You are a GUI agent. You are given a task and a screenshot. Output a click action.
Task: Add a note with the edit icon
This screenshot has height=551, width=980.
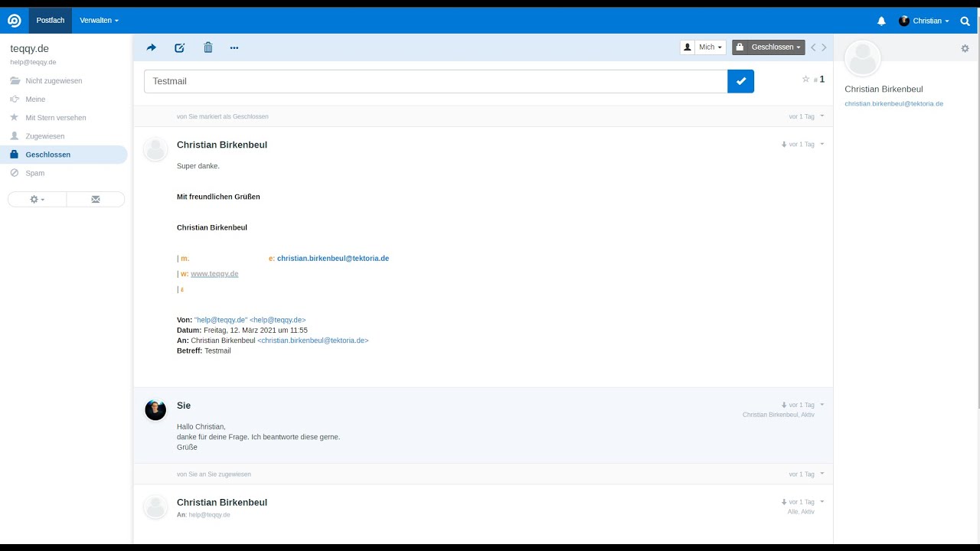tap(180, 47)
